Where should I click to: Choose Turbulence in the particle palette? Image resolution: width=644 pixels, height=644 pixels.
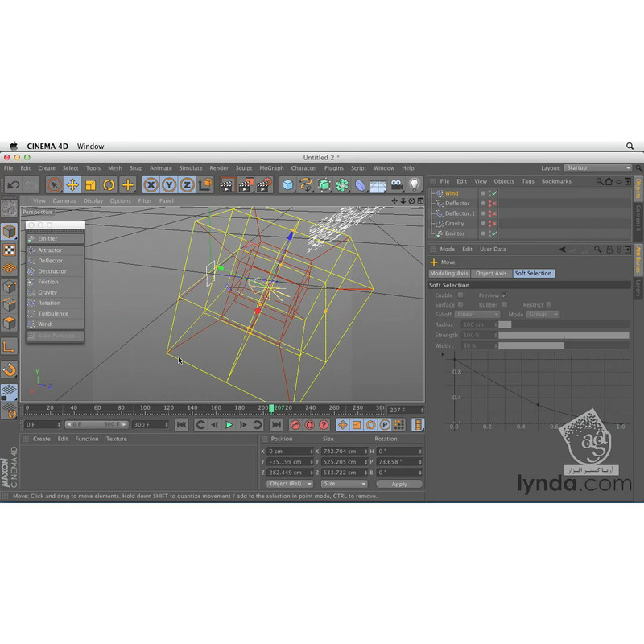pyautogui.click(x=55, y=313)
